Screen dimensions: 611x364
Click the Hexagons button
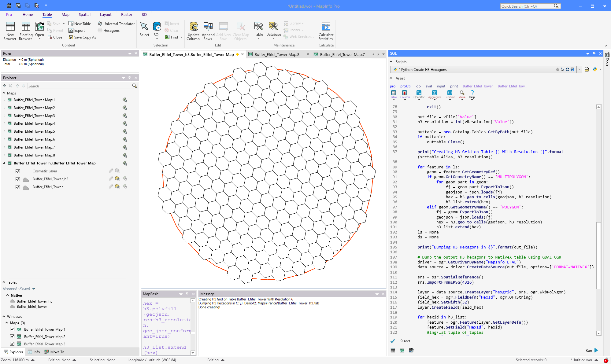109,31
